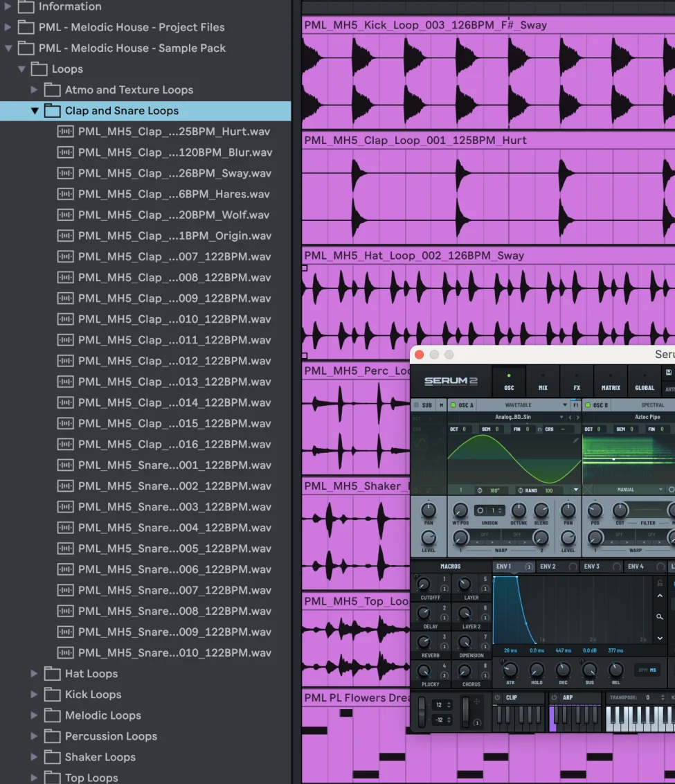Select next wavetable arrow in OSC A

click(578, 417)
